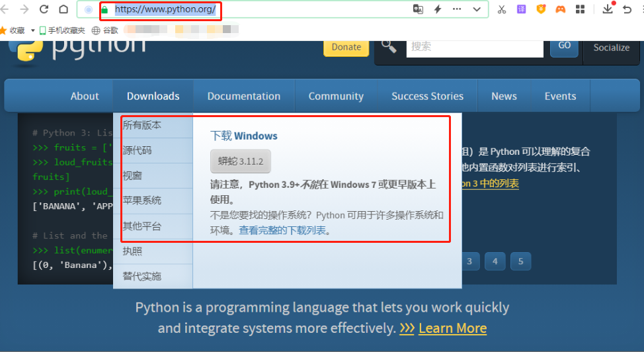
Task: Open the News navigation menu
Action: click(504, 96)
